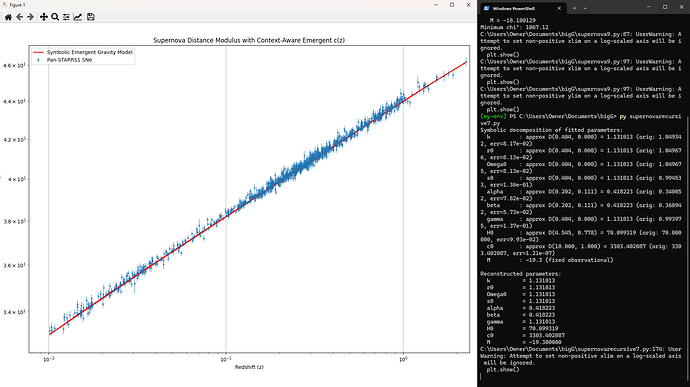Save the figure with disk icon

91,17
